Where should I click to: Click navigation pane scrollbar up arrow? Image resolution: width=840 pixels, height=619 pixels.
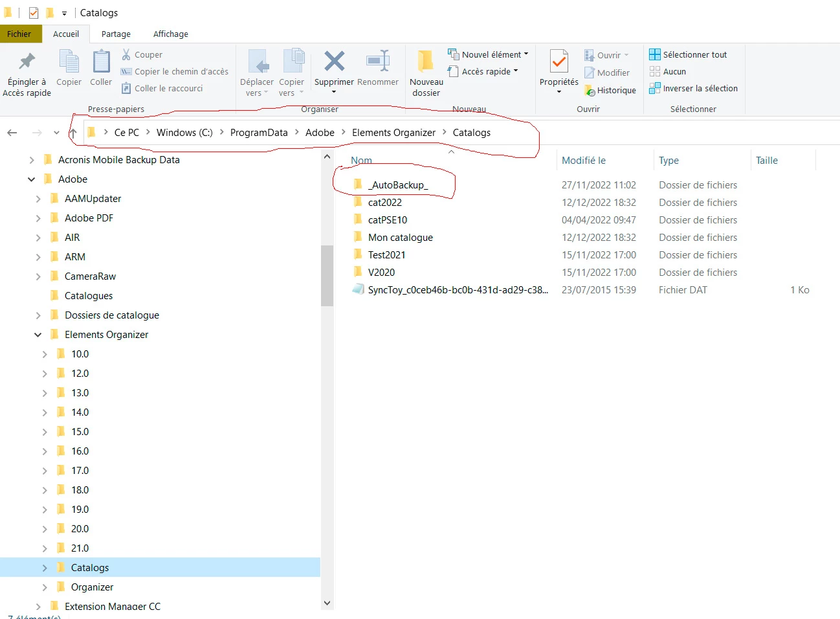tap(327, 157)
